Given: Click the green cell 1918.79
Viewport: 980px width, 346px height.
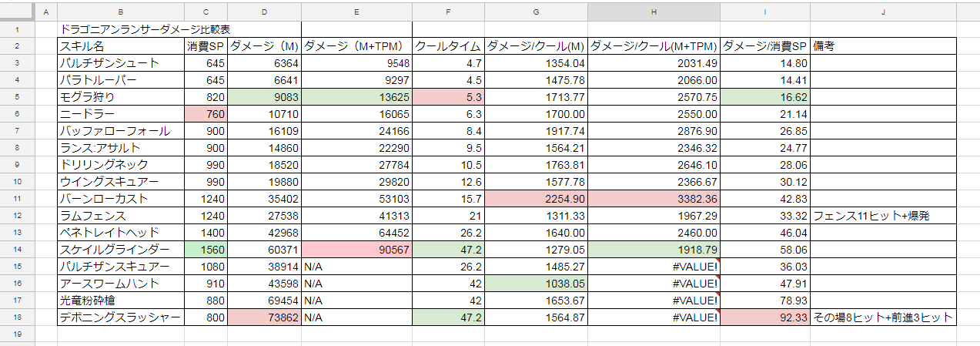Looking at the screenshot, I should (x=654, y=250).
